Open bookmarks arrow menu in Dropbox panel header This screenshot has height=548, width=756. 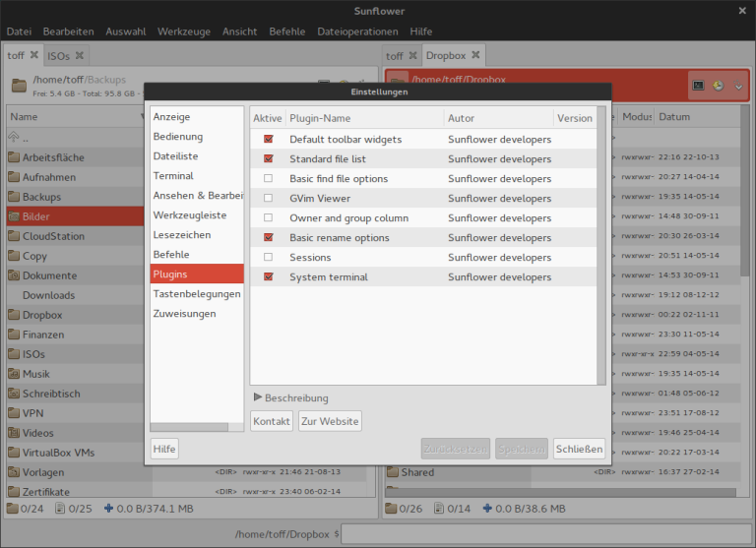coord(738,86)
